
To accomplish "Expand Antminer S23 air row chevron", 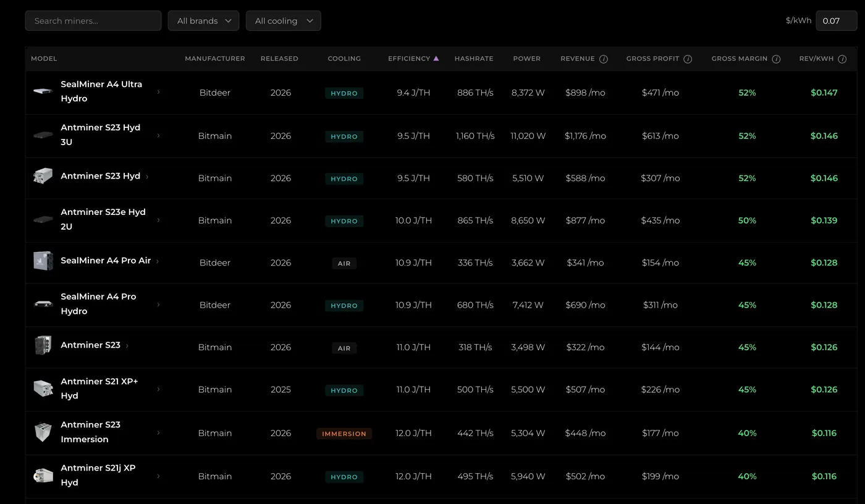I will (x=127, y=346).
